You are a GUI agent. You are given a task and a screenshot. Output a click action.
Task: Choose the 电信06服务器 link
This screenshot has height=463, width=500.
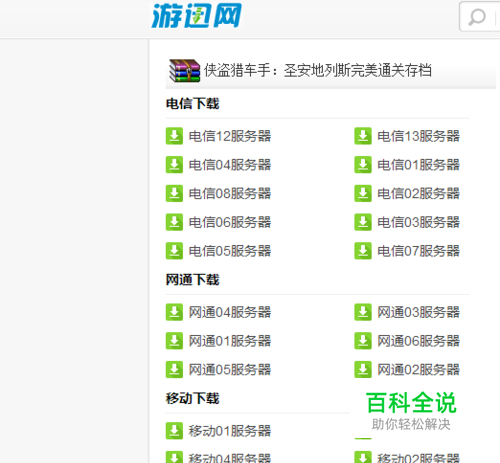(x=230, y=222)
